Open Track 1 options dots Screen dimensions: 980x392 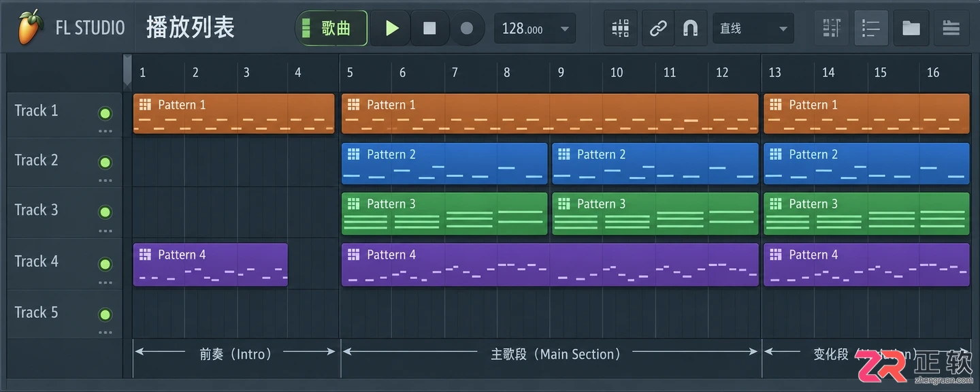point(105,131)
